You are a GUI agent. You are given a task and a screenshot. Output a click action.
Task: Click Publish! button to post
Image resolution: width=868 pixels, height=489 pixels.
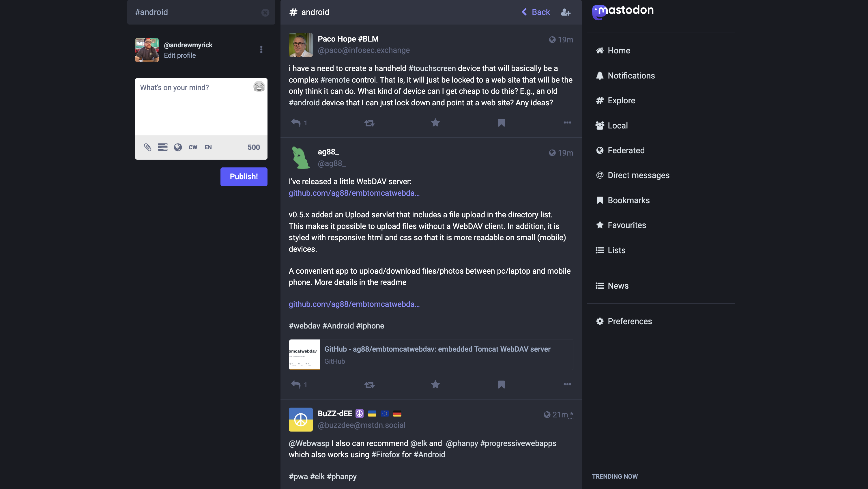point(244,176)
